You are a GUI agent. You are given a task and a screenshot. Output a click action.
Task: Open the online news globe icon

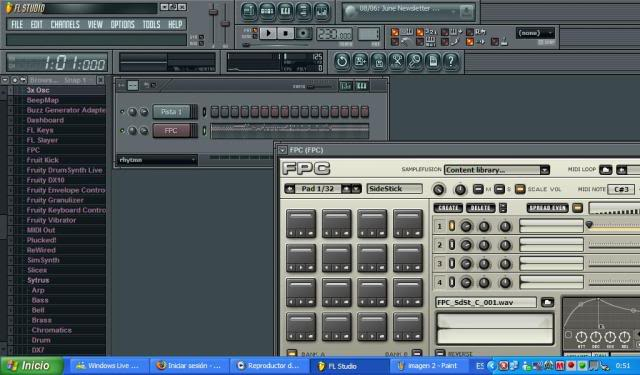click(350, 11)
